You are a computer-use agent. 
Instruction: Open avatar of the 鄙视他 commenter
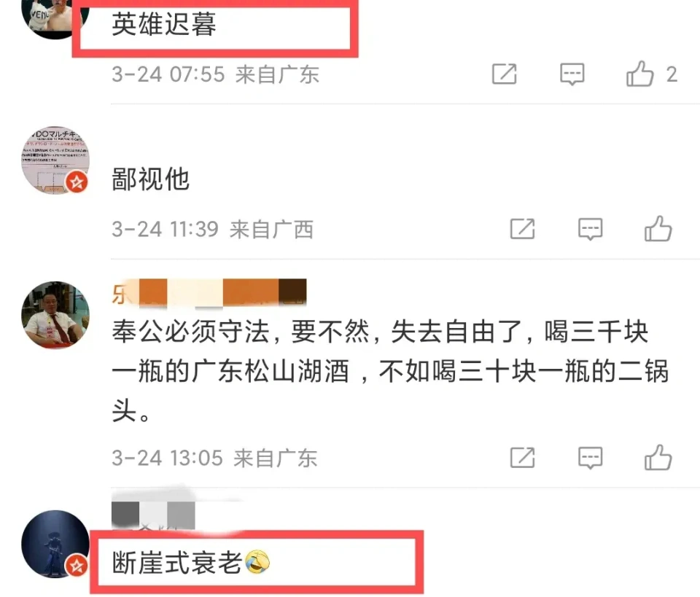[x=55, y=160]
